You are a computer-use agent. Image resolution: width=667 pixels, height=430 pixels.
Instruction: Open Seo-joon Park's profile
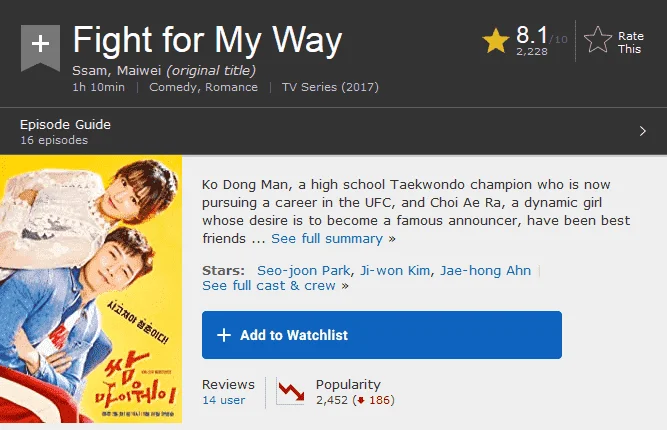(x=304, y=271)
